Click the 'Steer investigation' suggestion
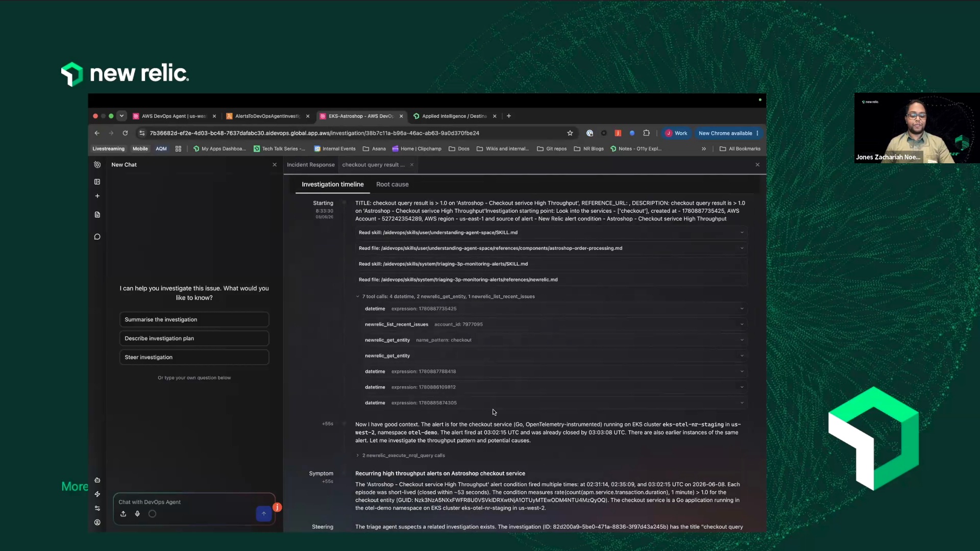The height and width of the screenshot is (551, 980). point(194,358)
